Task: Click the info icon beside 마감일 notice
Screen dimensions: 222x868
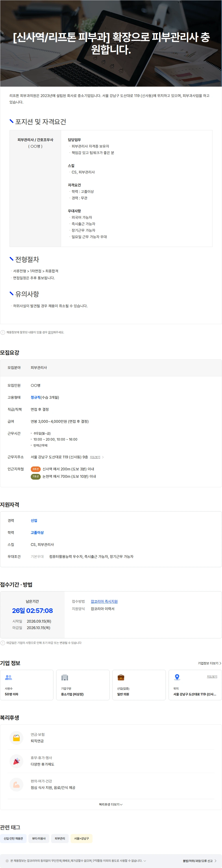Action: pos(3,643)
